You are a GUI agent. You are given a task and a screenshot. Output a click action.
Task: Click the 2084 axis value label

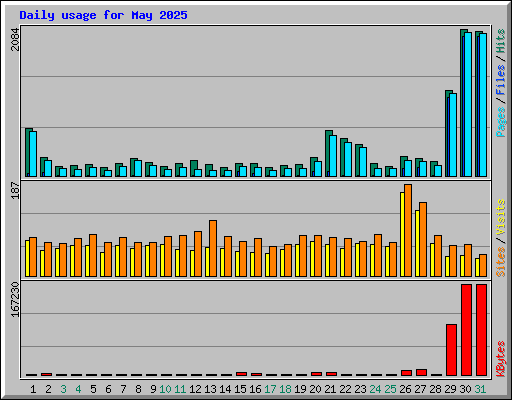coord(15,39)
